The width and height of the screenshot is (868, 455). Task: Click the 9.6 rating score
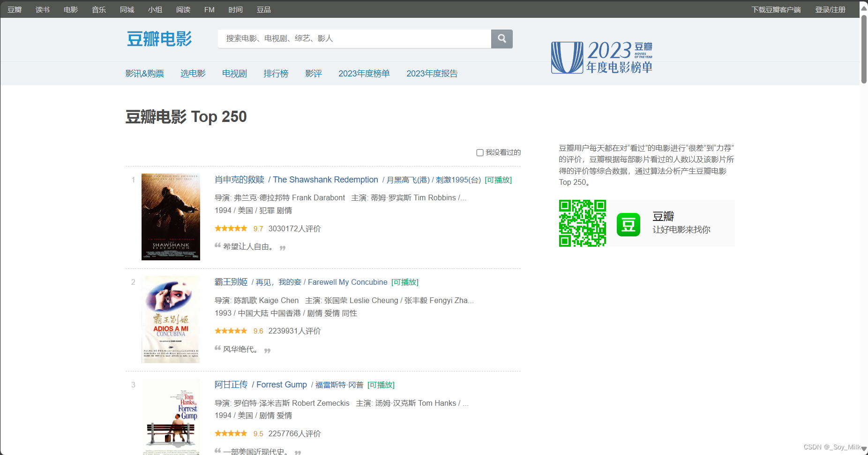point(258,331)
